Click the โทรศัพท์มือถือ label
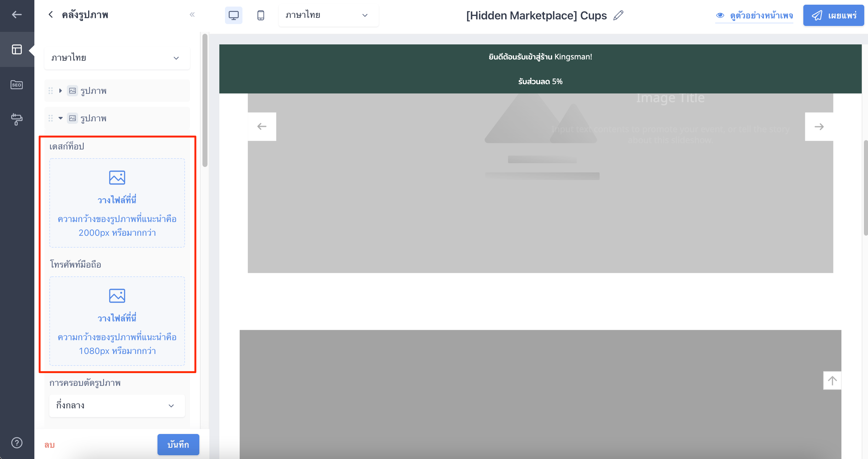This screenshot has width=868, height=459. tap(76, 265)
